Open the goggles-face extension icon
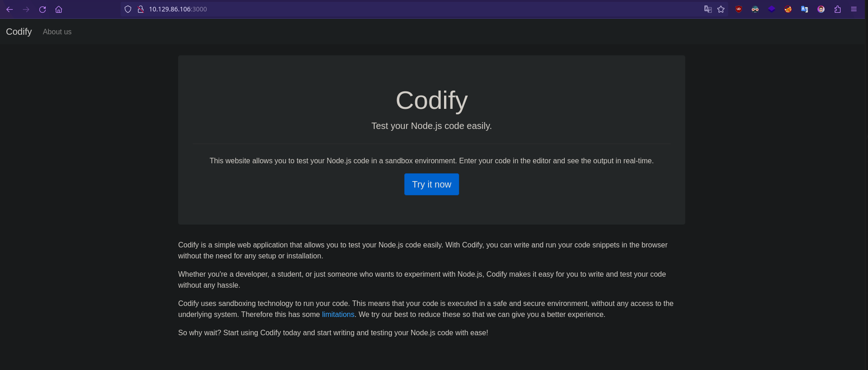This screenshot has width=868, height=370. pyautogui.click(x=755, y=9)
